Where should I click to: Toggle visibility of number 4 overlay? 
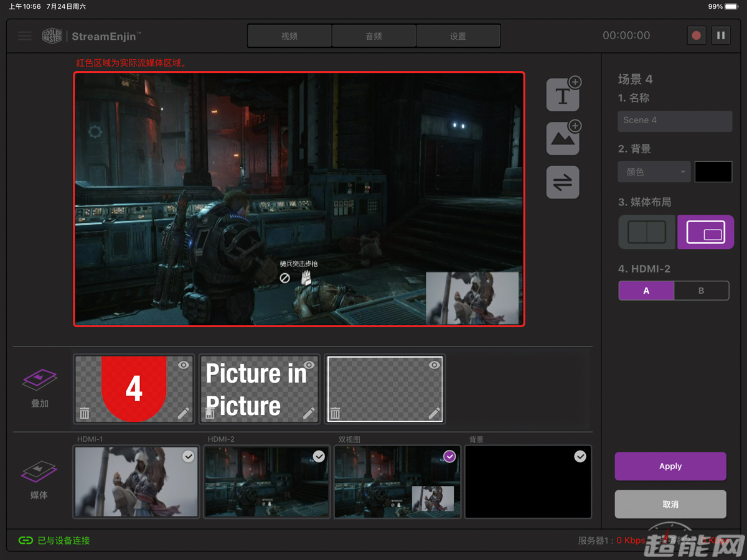tap(184, 365)
